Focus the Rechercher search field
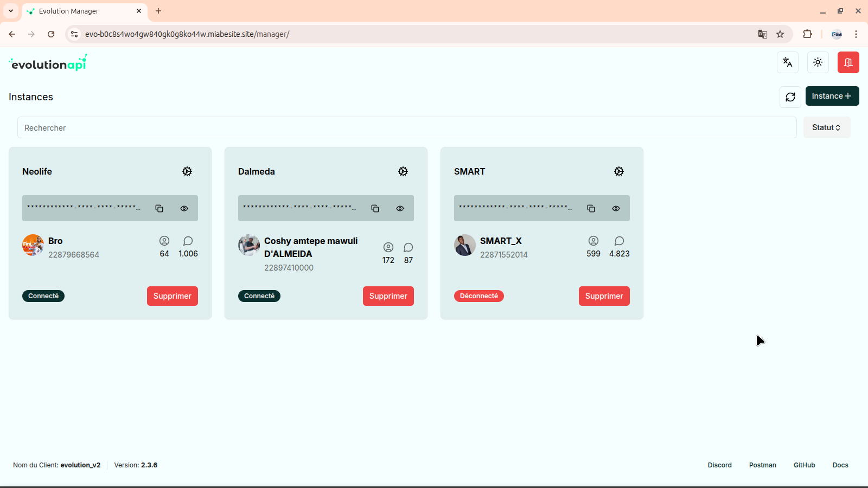868x488 pixels. click(407, 128)
